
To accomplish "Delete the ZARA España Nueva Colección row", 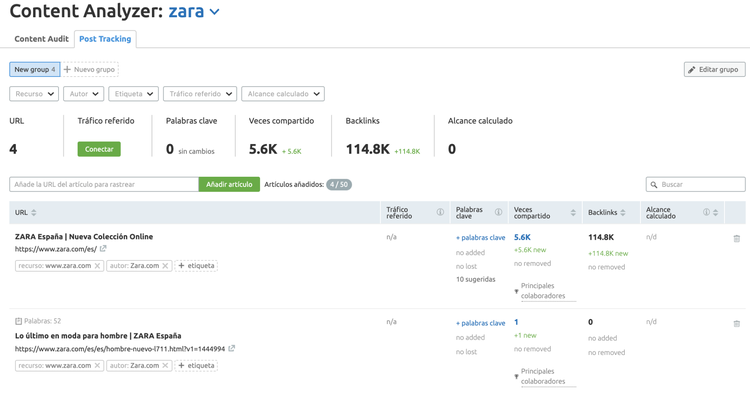I will tap(737, 238).
